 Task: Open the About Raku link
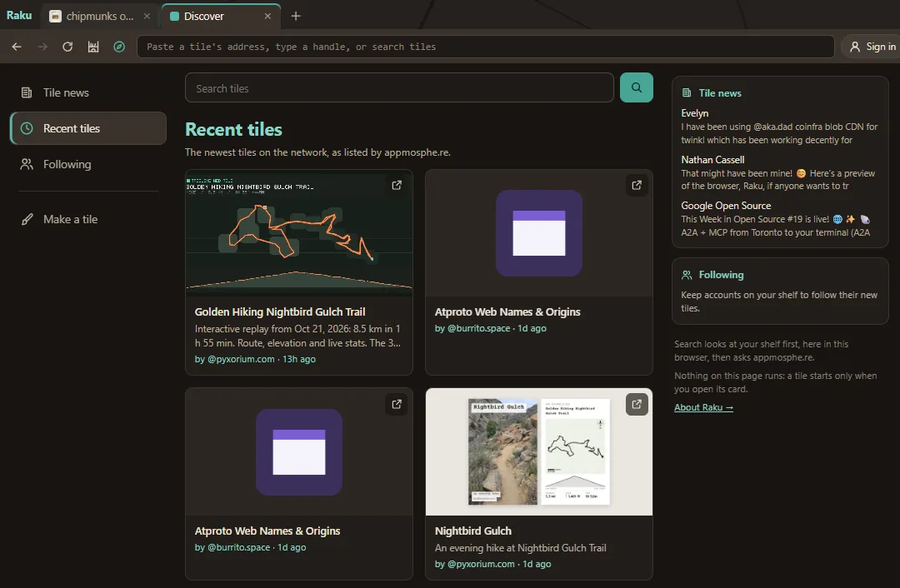pyautogui.click(x=703, y=407)
